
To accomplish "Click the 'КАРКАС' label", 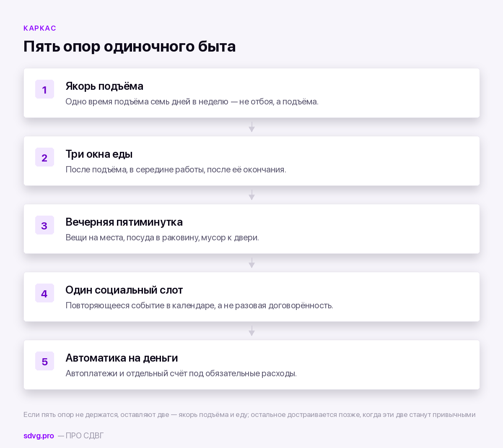I will pyautogui.click(x=40, y=28).
